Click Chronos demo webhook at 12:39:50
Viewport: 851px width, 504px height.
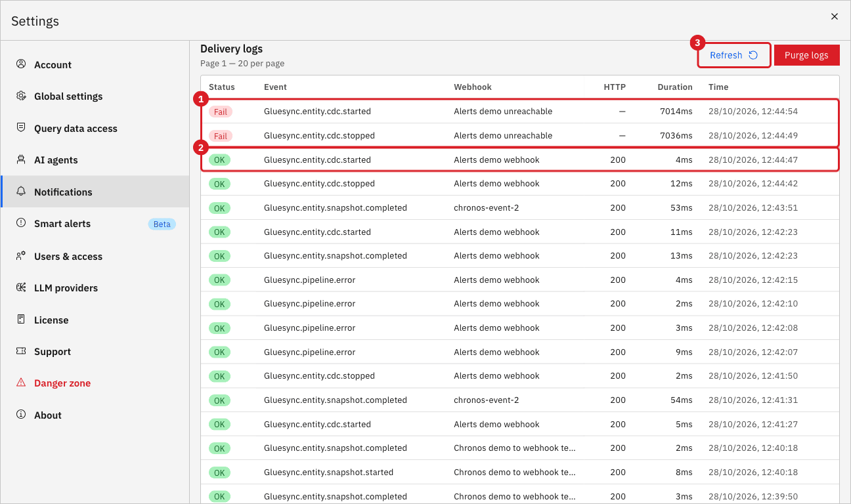pos(515,496)
